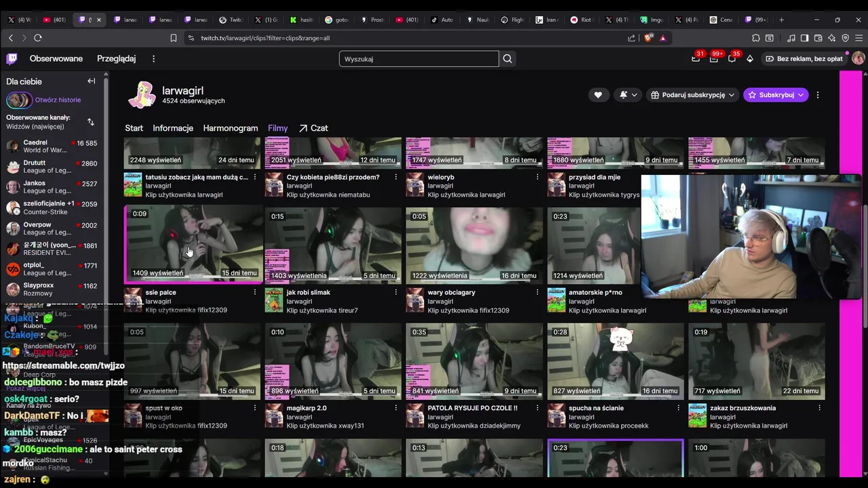Open the Brave Wallet icon
Image resolution: width=868 pixels, height=488 pixels.
point(818,38)
